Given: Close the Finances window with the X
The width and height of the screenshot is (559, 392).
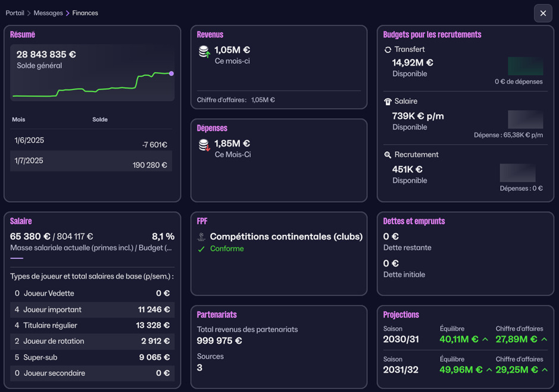Looking at the screenshot, I should tap(543, 13).
